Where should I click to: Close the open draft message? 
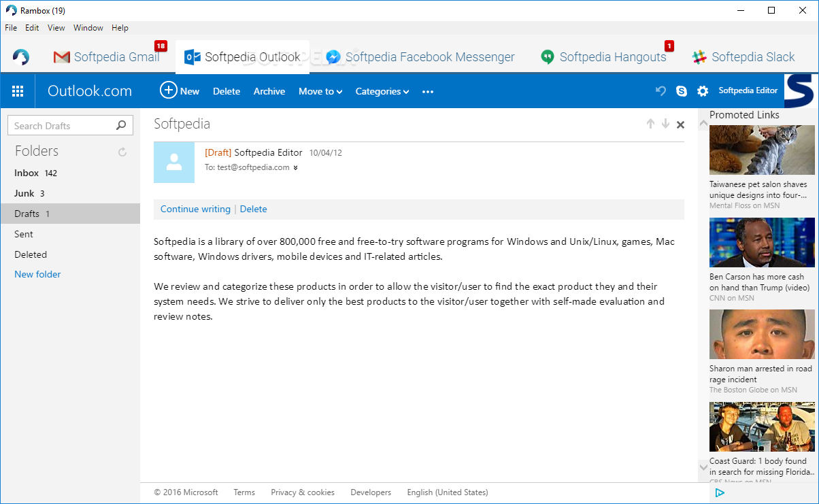tap(681, 124)
